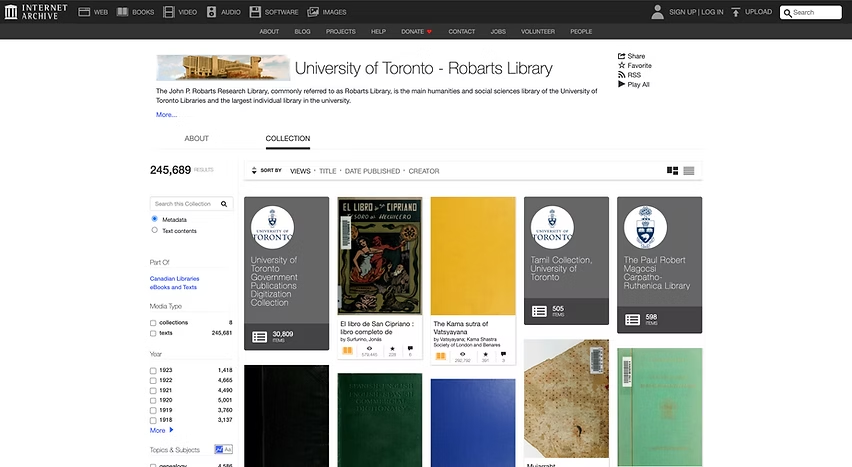Click the top Search input field
This screenshot has height=467, width=852.
(x=811, y=13)
